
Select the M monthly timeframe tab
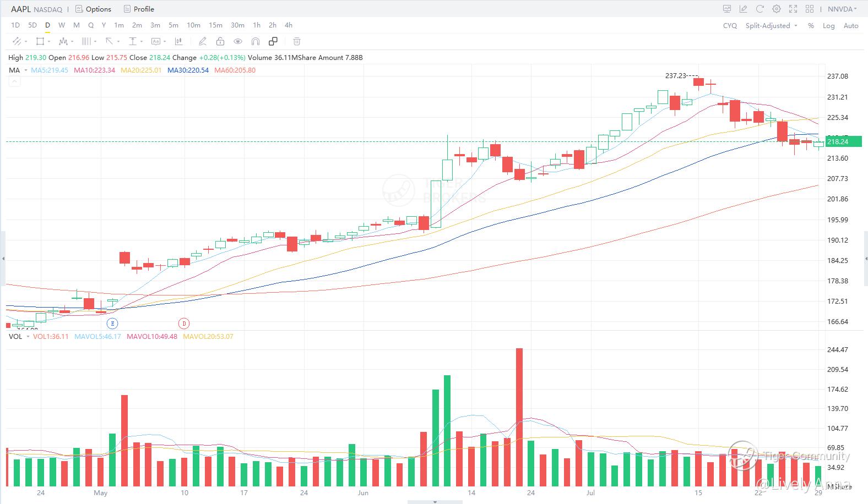pos(77,25)
